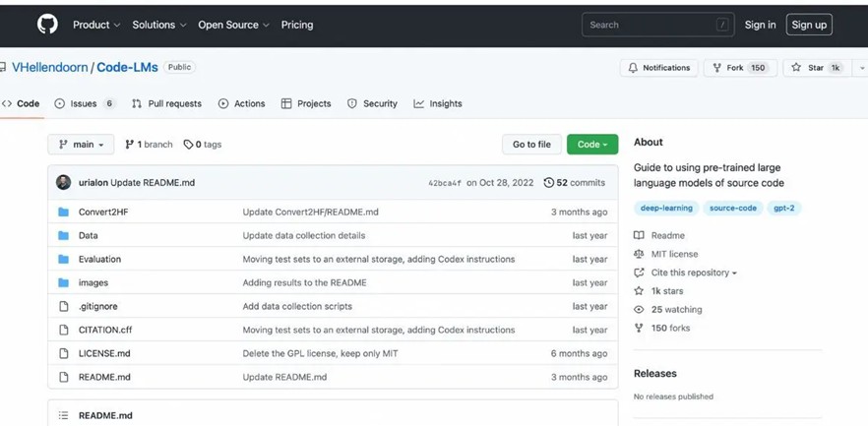The width and height of the screenshot is (868, 426).
Task: Open the Evaluation folder name
Action: coord(99,259)
